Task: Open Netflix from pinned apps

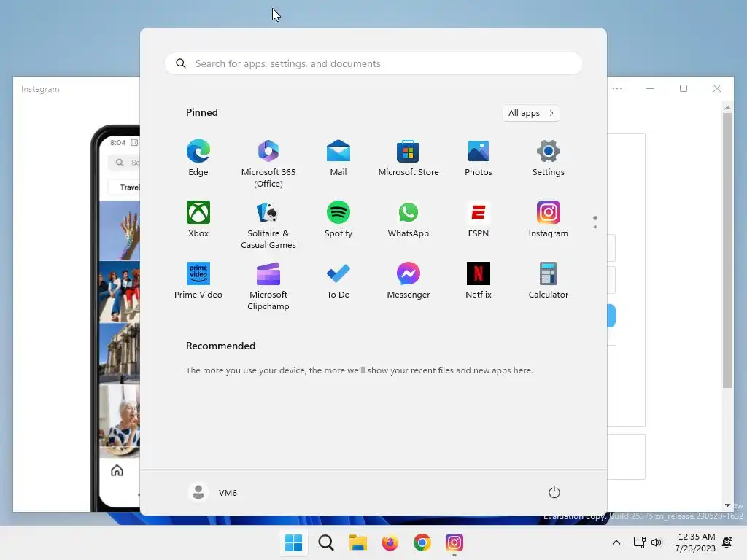Action: coord(479,281)
